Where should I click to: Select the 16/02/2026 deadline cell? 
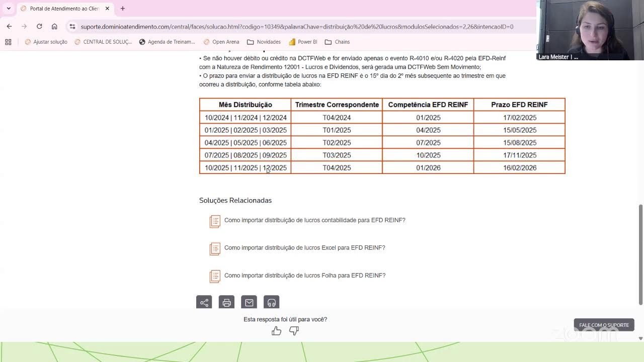pos(519,168)
